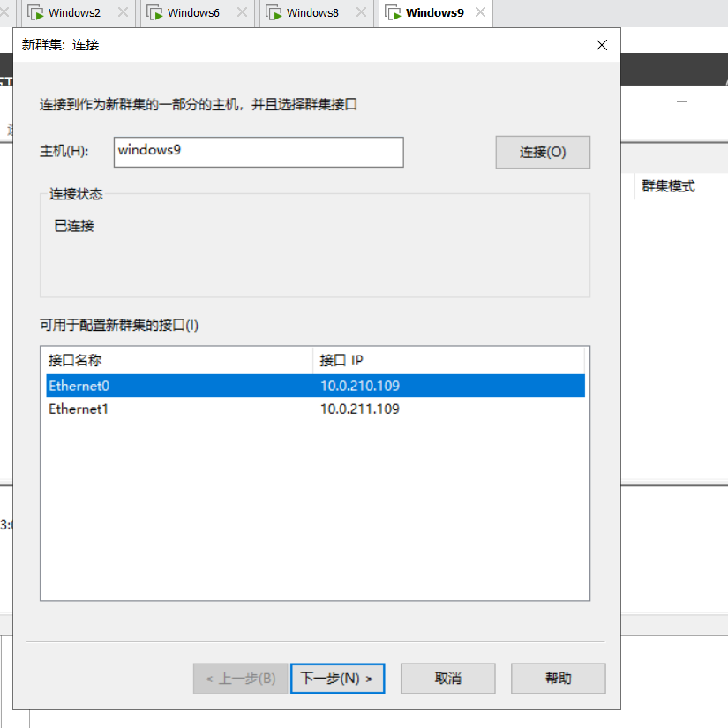728x728 pixels.
Task: Click the 主机 host name input field
Action: 259,152
